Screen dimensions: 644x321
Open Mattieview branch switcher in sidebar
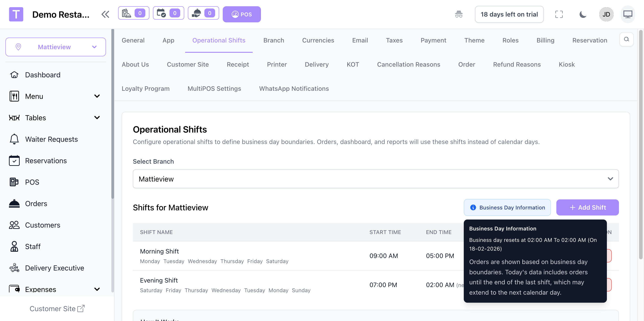click(x=55, y=47)
